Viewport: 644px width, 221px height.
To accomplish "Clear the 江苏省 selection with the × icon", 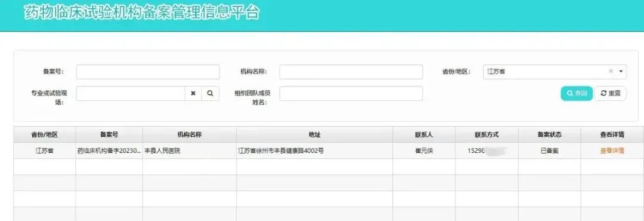I will (611, 72).
